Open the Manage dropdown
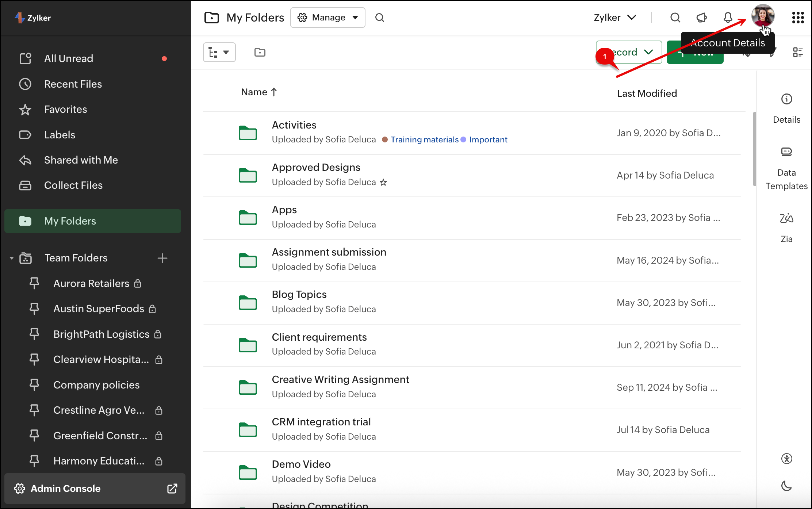 pos(328,18)
